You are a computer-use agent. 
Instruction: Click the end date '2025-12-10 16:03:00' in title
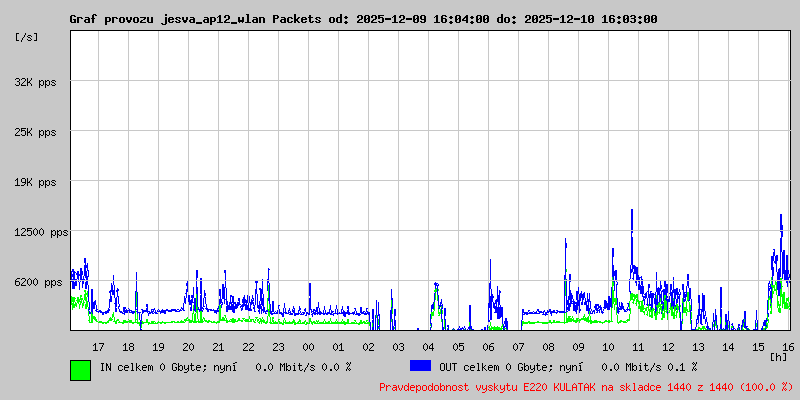(591, 19)
